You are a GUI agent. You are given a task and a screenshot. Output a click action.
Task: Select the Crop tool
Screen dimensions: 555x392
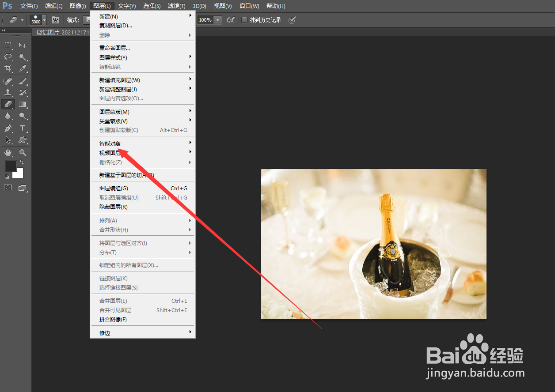pos(8,68)
